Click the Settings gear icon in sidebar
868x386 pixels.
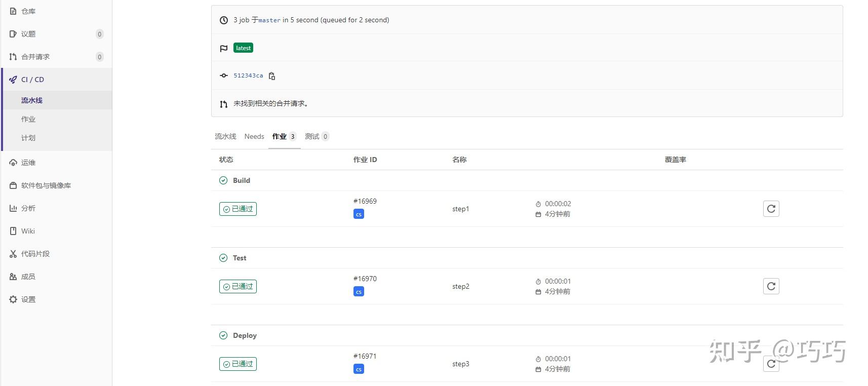[x=13, y=299]
